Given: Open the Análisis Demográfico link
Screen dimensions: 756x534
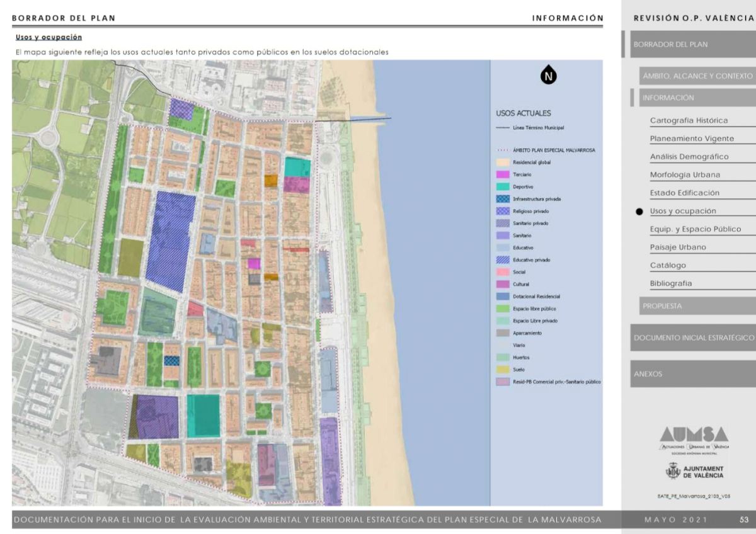Looking at the screenshot, I should (689, 157).
